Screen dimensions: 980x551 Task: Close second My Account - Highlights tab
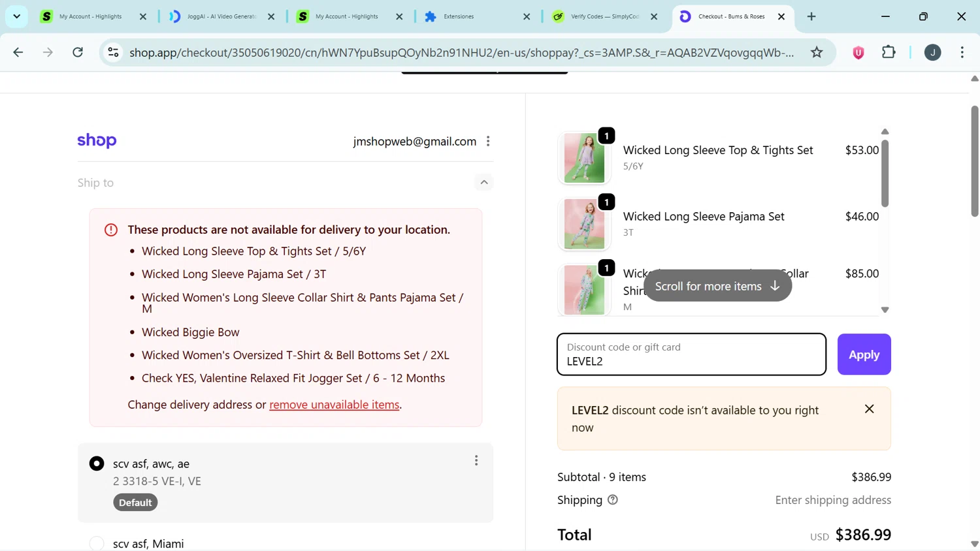coord(399,16)
